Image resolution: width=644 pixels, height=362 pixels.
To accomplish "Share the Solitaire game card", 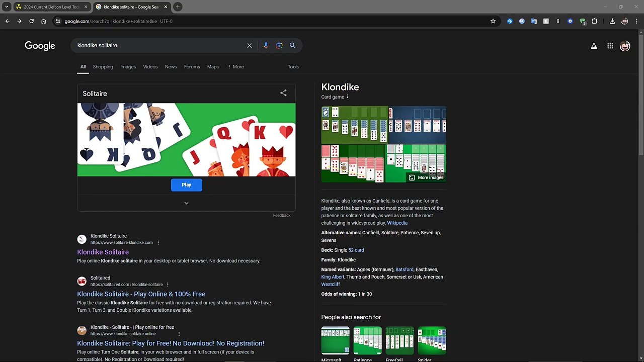I will pyautogui.click(x=283, y=93).
